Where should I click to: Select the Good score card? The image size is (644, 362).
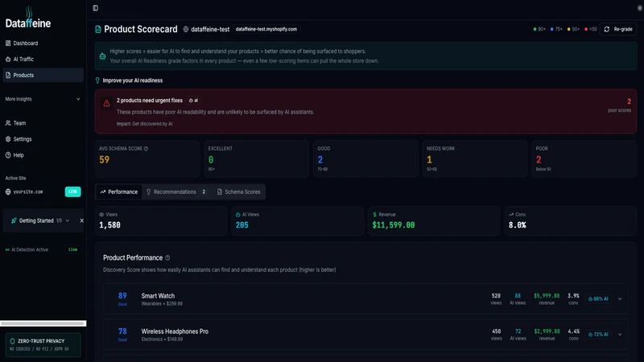click(365, 158)
